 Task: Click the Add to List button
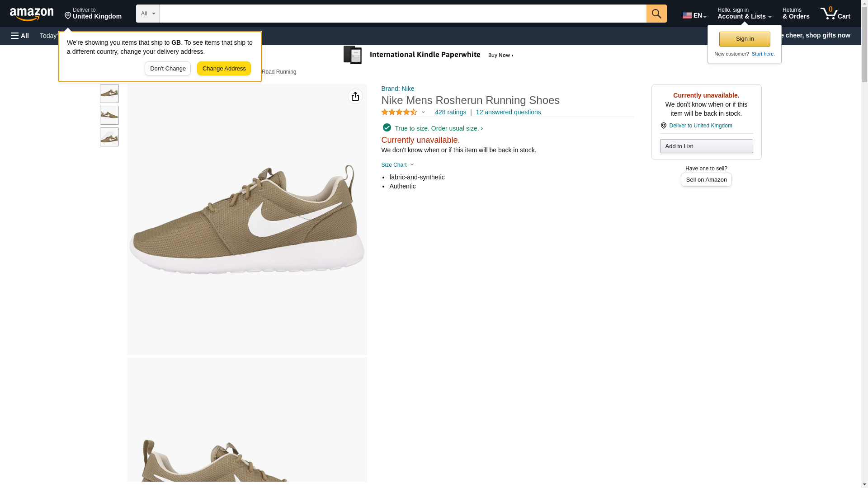[706, 146]
